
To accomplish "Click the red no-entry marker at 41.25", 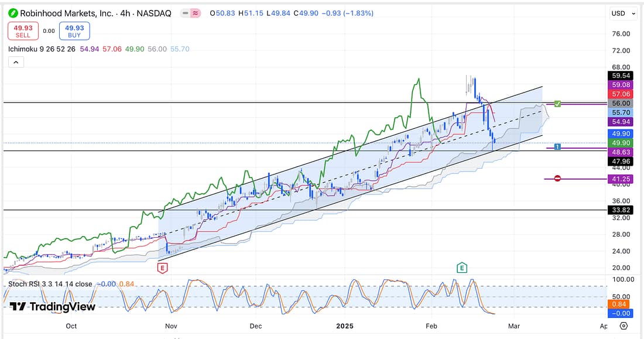I will [557, 178].
